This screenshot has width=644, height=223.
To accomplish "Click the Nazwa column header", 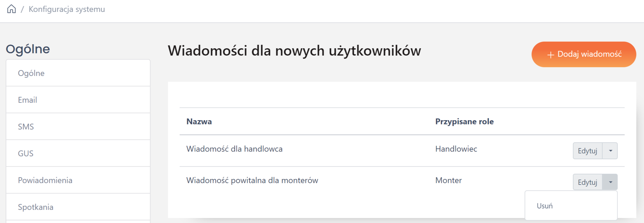I will [x=199, y=121].
